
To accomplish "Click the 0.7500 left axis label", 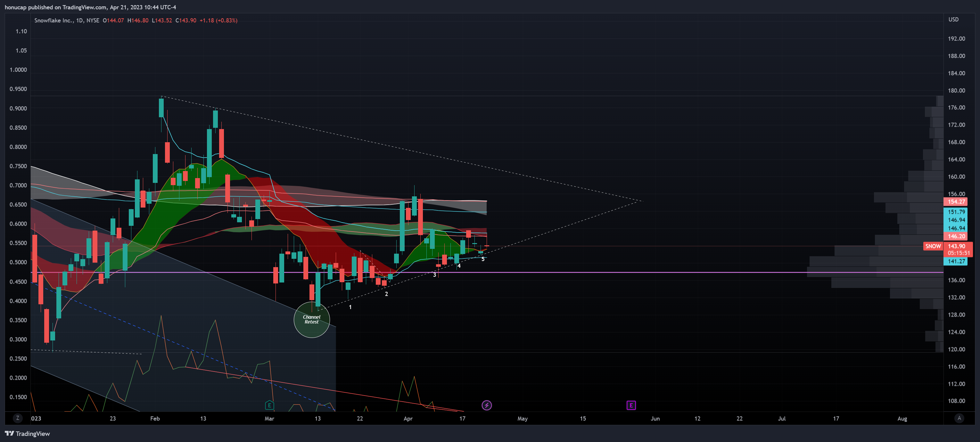I will (18, 166).
